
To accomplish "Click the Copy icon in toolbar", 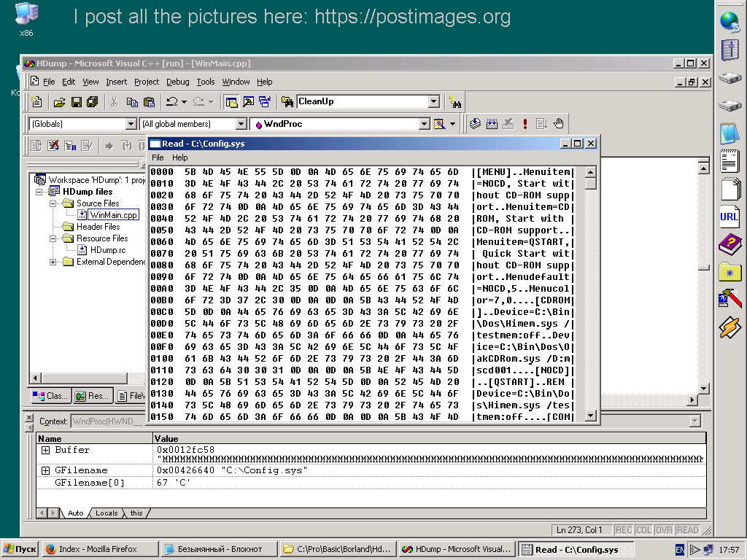I will tap(132, 101).
